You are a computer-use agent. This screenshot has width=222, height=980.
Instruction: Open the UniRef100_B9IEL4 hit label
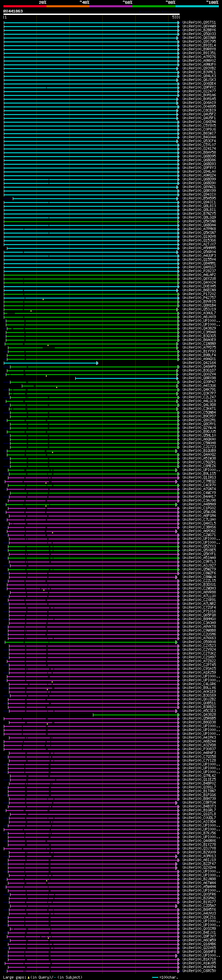point(199,45)
